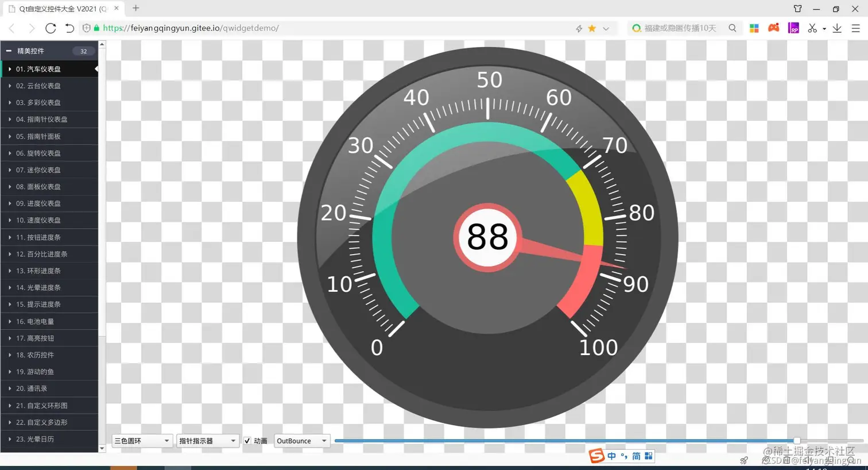Click the undo/restore closed page icon

tap(69, 28)
